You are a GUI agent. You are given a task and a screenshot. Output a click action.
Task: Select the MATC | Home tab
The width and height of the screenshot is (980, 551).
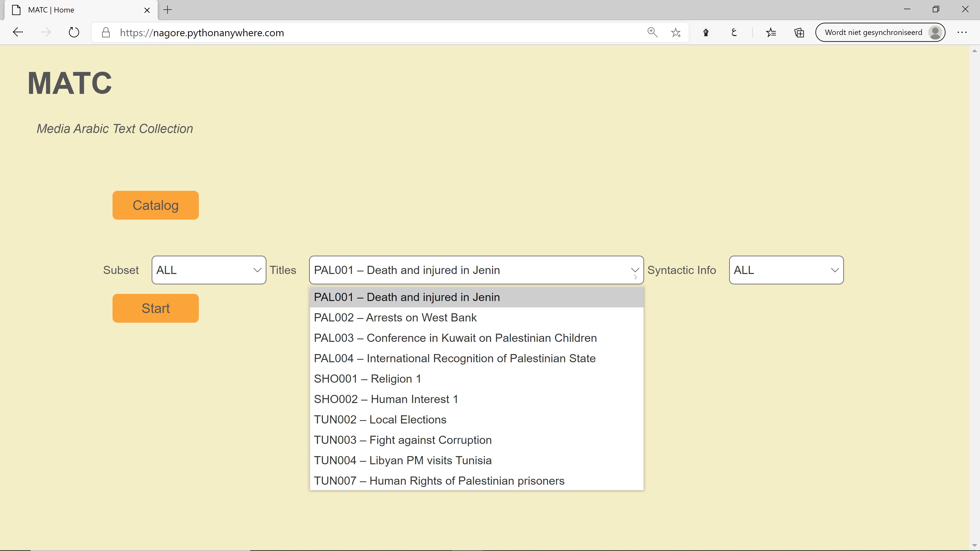pos(81,10)
